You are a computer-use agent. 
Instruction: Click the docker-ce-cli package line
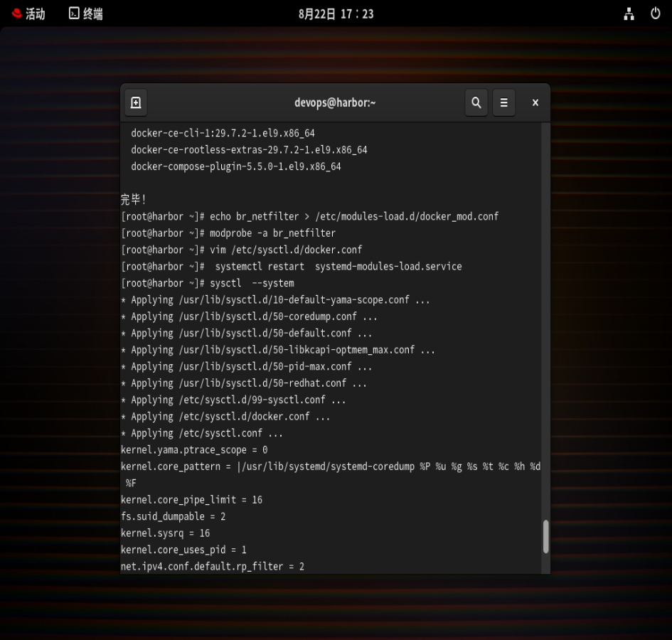pos(223,133)
